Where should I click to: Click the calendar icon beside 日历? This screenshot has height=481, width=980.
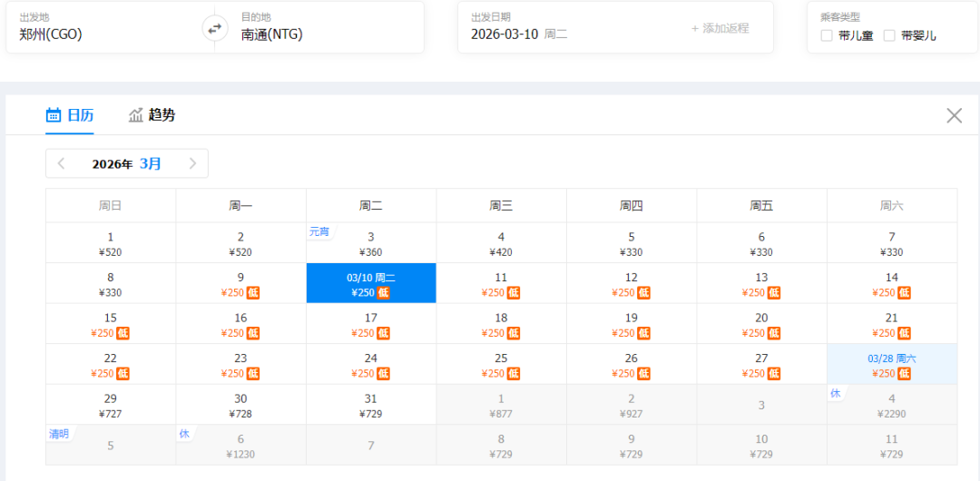coord(54,115)
